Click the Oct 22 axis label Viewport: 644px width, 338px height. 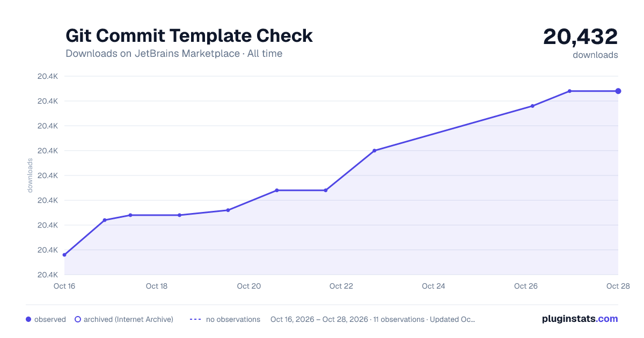click(x=341, y=286)
